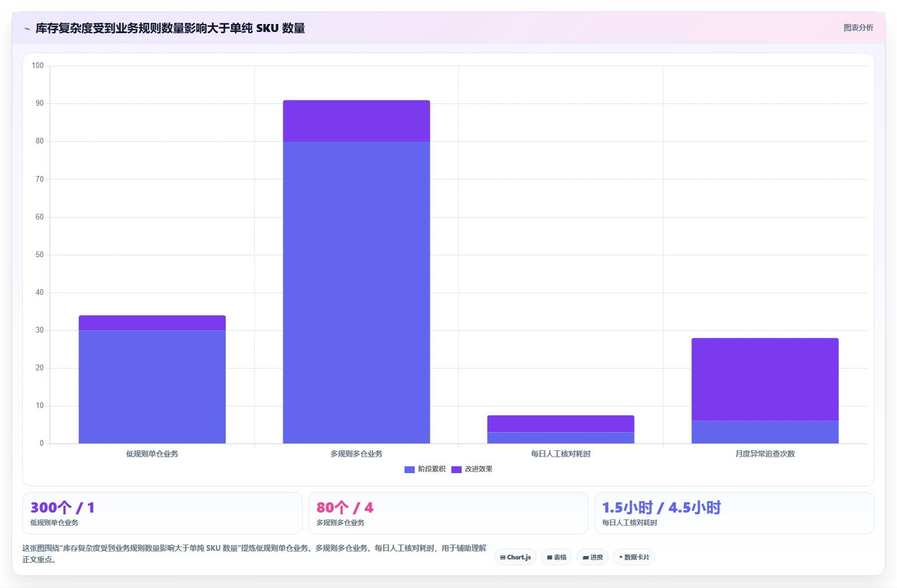Open the 数据卡片 chip

tap(634, 557)
